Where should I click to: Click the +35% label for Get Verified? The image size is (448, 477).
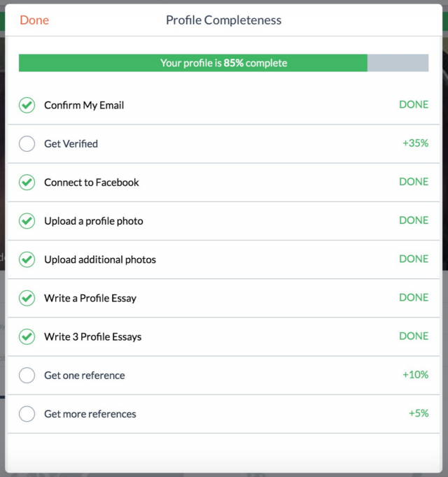click(x=415, y=143)
